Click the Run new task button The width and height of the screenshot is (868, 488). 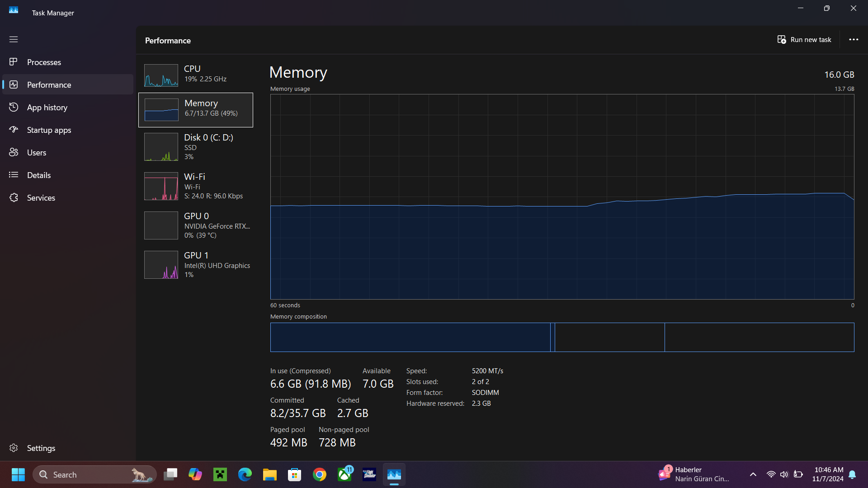pyautogui.click(x=804, y=40)
